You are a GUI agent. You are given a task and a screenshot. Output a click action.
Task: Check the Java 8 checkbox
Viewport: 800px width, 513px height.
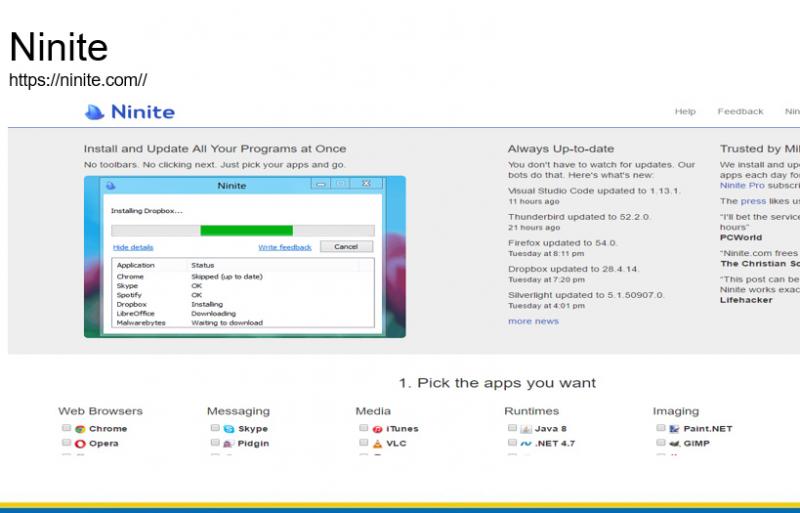pyautogui.click(x=512, y=428)
